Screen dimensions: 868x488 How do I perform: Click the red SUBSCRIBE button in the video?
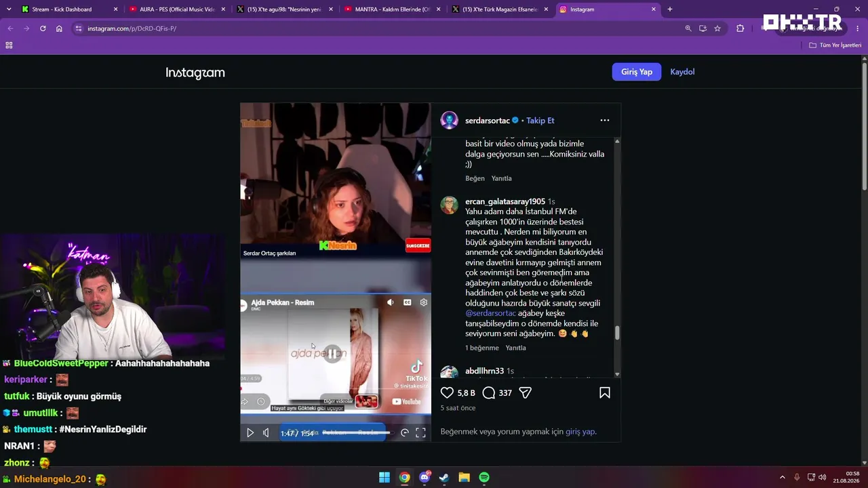418,245
